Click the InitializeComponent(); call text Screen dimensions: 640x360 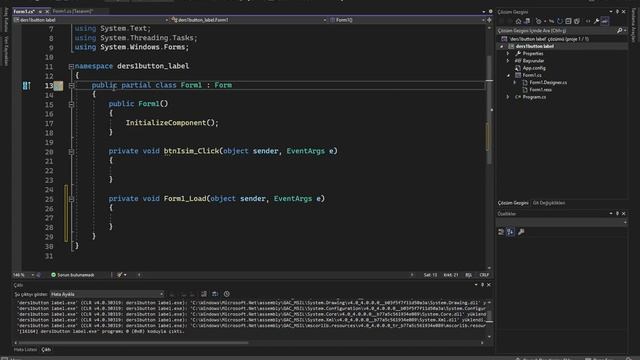172,123
